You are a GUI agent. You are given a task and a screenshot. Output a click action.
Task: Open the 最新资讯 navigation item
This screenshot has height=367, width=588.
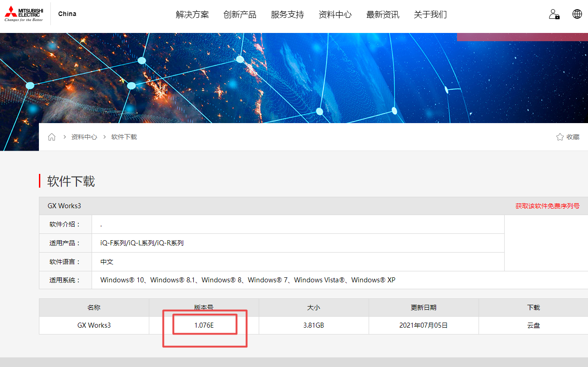pos(383,15)
